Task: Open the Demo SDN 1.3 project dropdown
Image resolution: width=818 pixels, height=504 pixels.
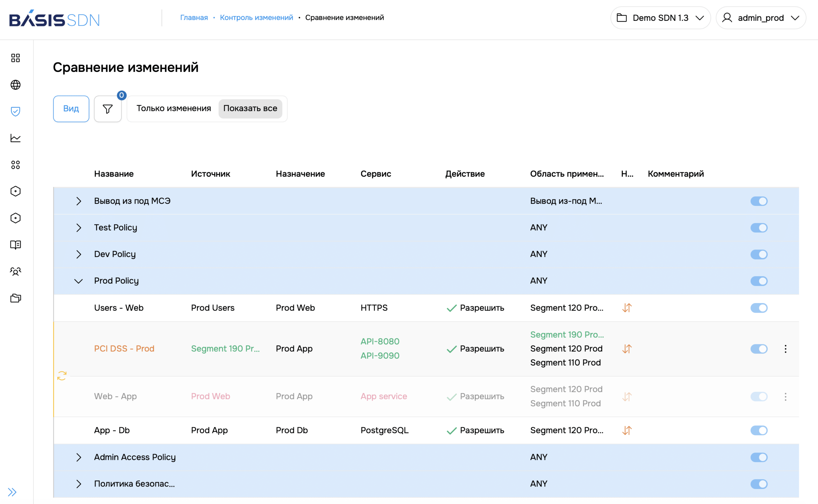Action: coord(660,18)
